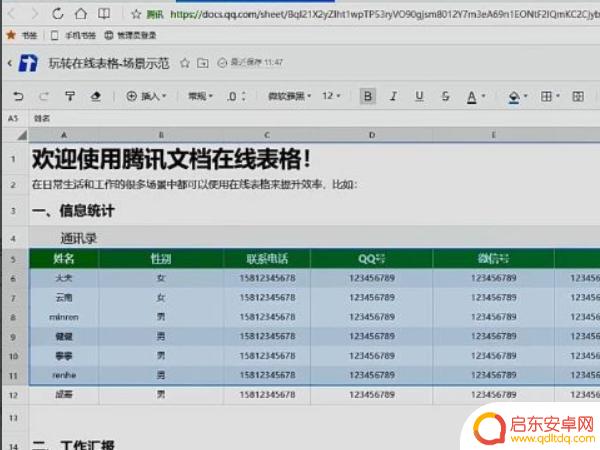The width and height of the screenshot is (600, 450).
Task: Expand the fill color dropdown arrow
Action: tap(525, 96)
